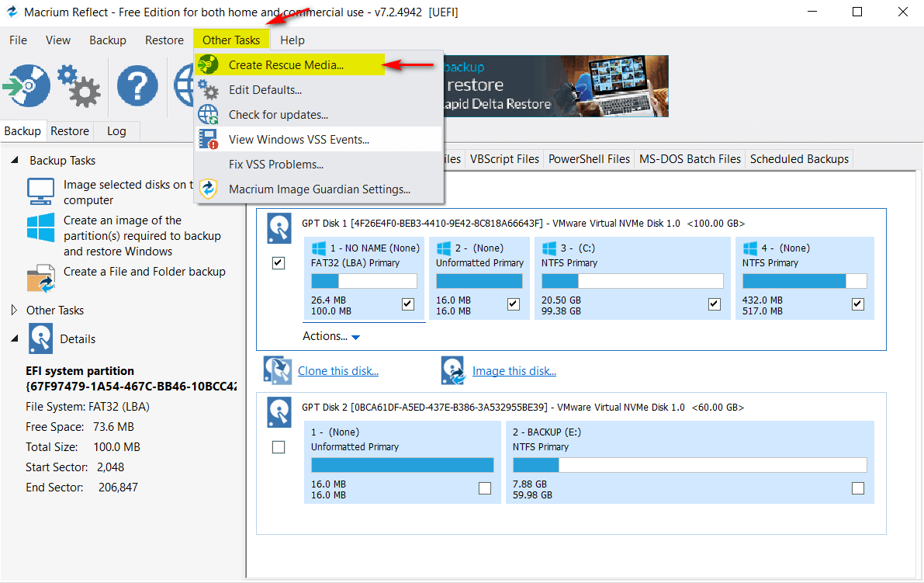Open the Scheduled Backups tab
924x583 pixels.
pyautogui.click(x=799, y=158)
